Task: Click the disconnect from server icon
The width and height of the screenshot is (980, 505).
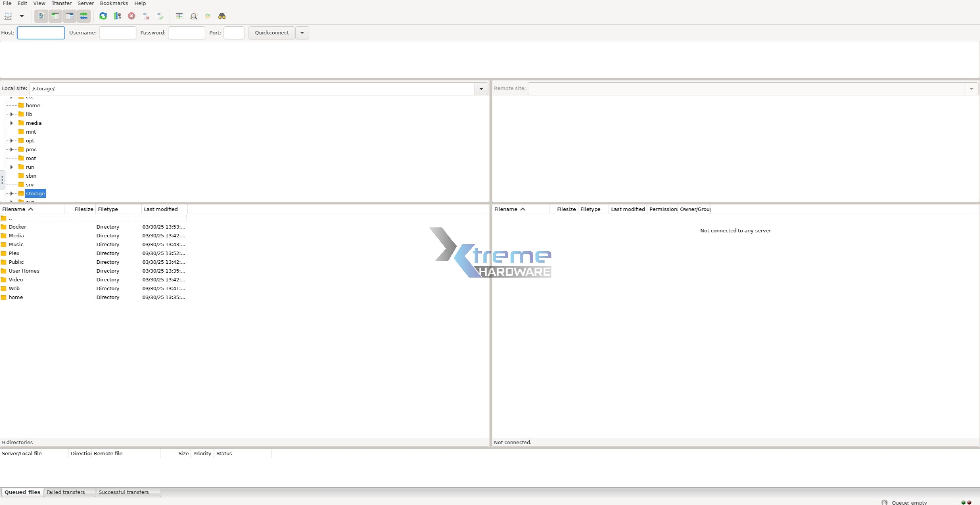Action: (x=146, y=16)
